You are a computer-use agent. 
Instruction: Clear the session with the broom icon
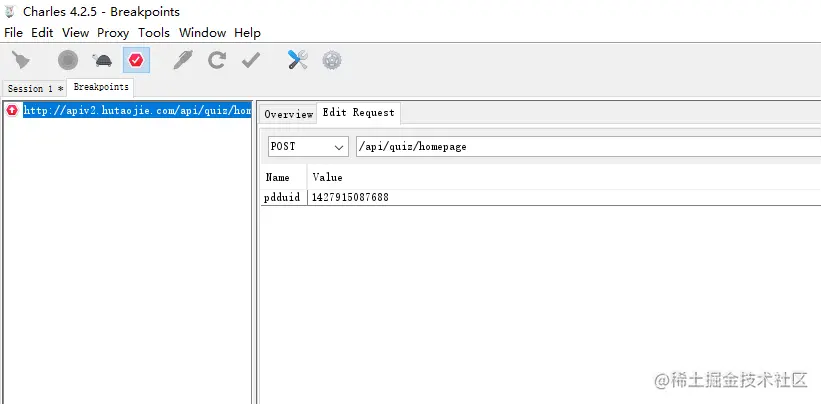pyautogui.click(x=21, y=60)
